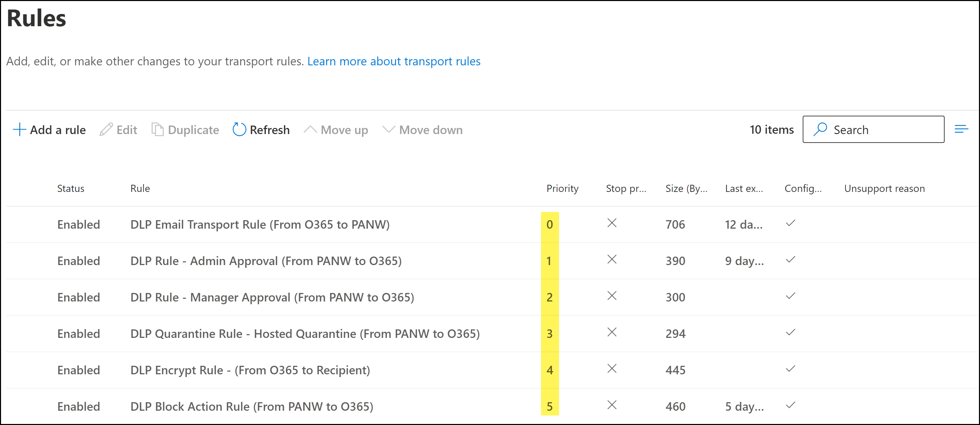Click the Add a rule plus icon
980x425 pixels.
click(19, 130)
